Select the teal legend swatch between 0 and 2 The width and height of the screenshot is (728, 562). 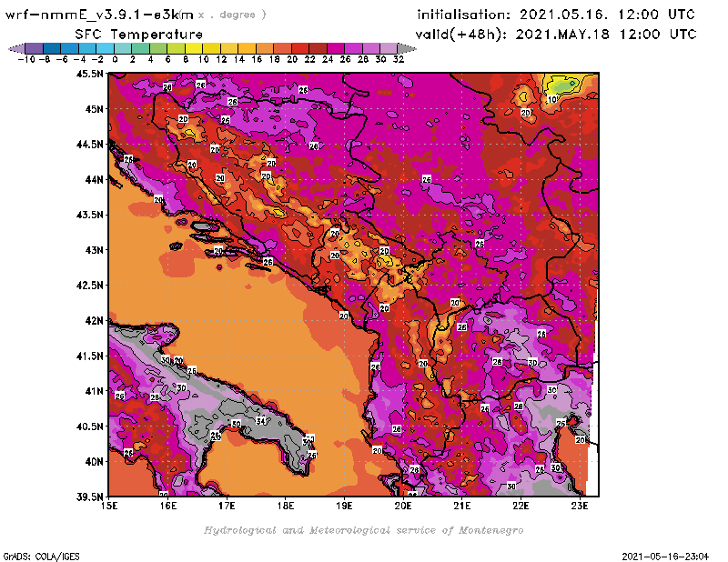123,48
